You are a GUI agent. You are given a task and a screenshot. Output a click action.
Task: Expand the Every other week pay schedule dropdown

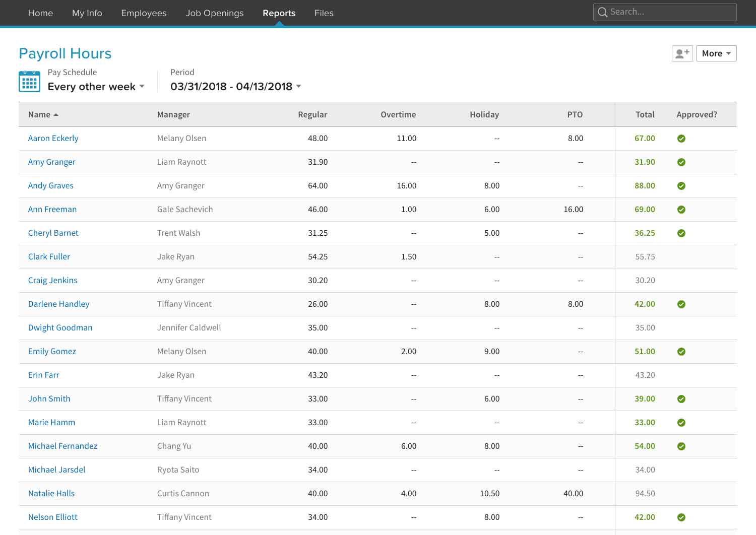[96, 87]
